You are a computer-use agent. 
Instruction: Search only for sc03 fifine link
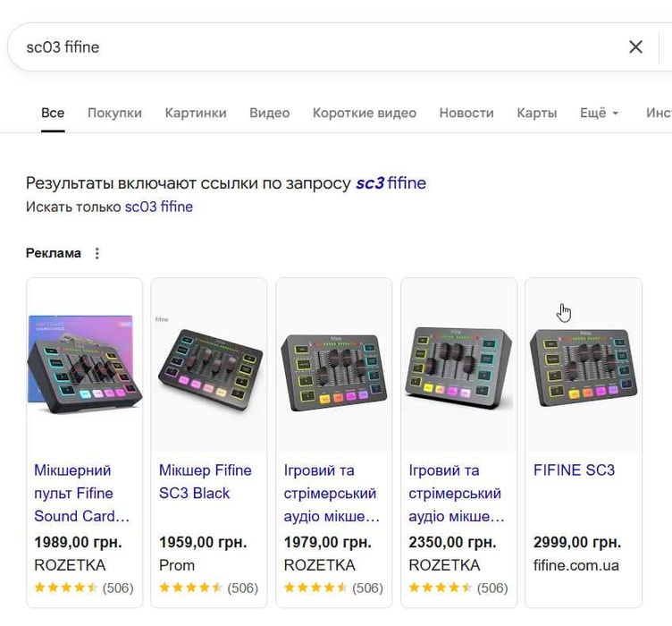coord(158,207)
